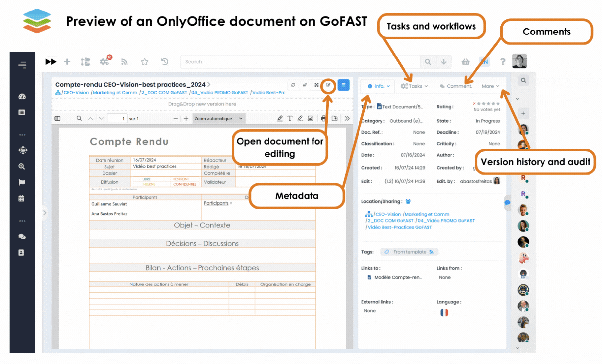
Task: Open the dashboard from the dark sidebar
Action: click(22, 96)
